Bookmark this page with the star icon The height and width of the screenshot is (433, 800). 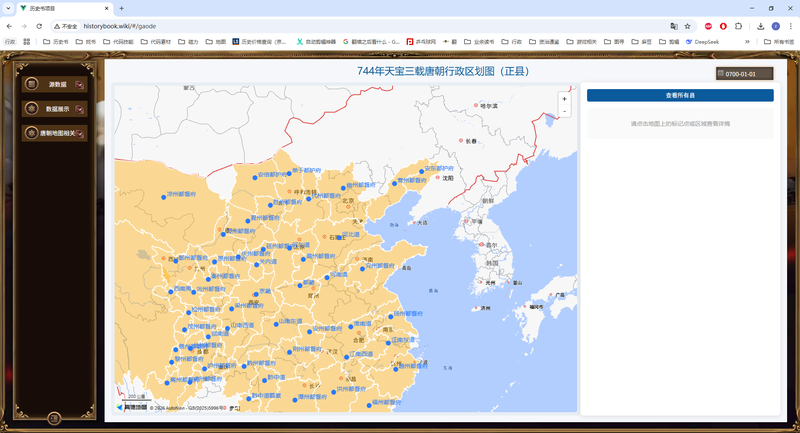point(688,26)
